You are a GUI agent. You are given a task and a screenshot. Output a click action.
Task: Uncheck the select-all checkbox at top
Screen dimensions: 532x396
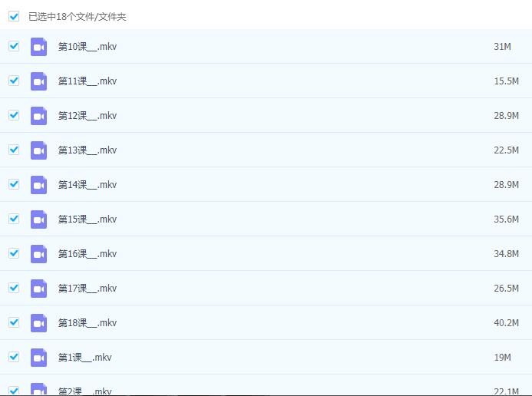[x=14, y=16]
